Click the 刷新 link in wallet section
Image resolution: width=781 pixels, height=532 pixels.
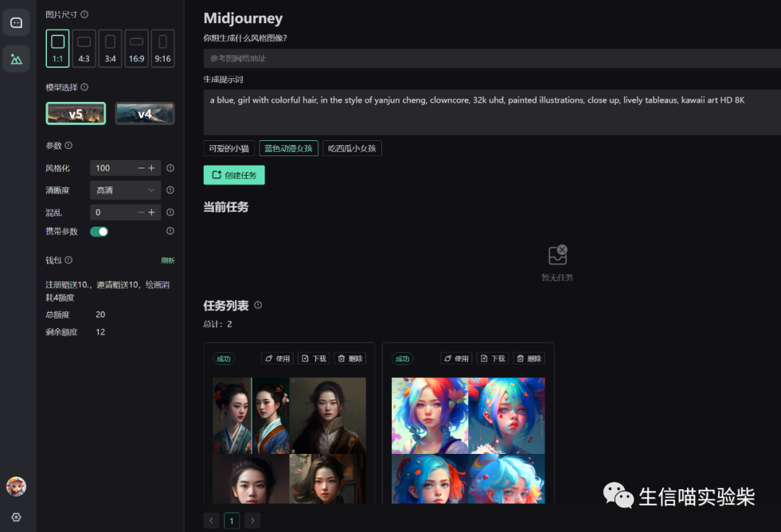167,261
